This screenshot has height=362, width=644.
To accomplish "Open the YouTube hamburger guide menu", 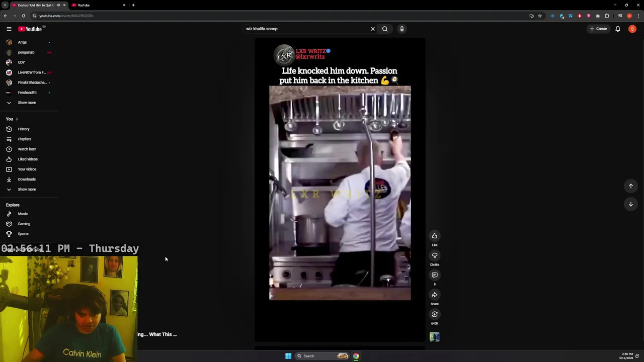I will [9, 29].
